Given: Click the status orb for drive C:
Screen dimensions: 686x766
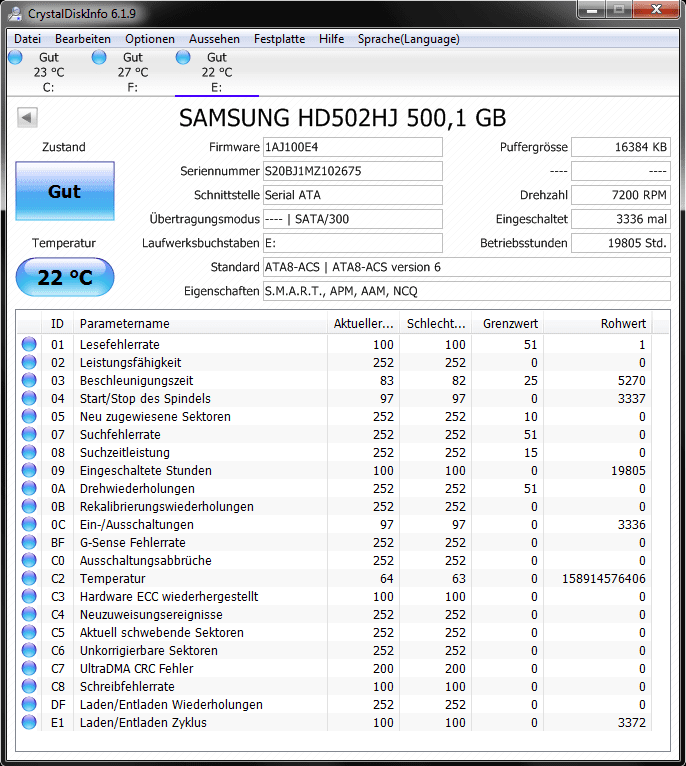Looking at the screenshot, I should (16, 57).
